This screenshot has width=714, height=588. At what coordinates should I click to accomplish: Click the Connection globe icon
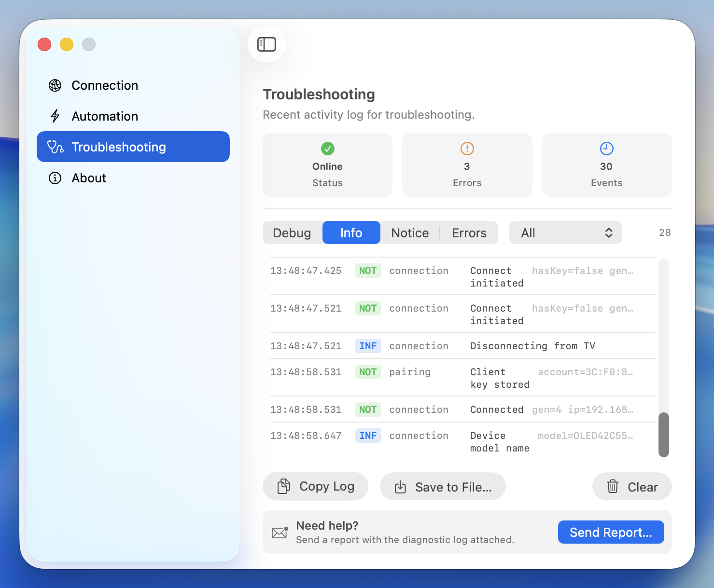[55, 85]
